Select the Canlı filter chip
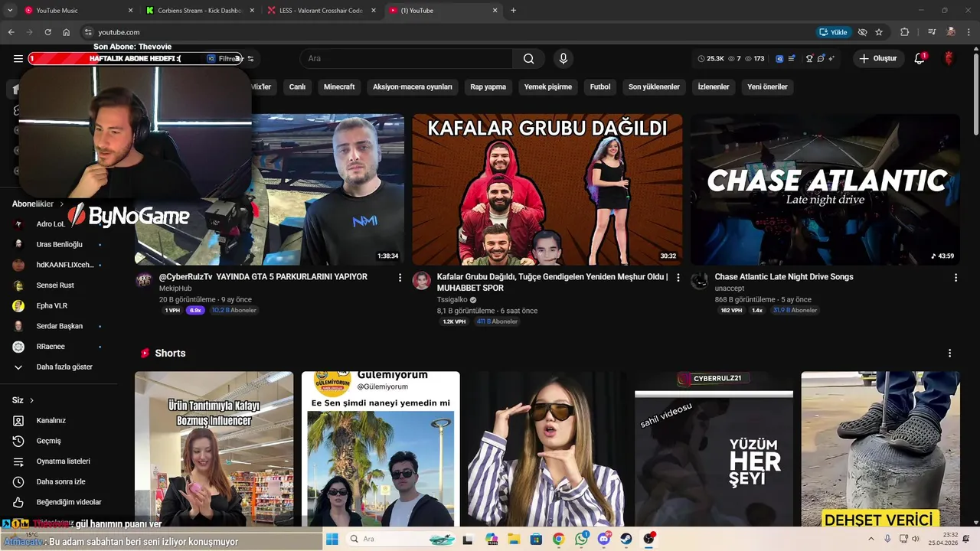 click(297, 87)
